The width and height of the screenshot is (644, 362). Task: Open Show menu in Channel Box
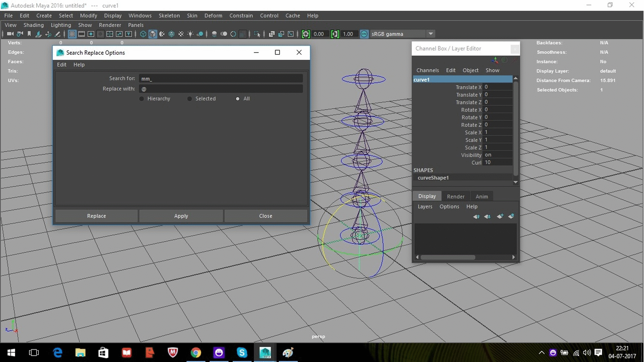pyautogui.click(x=492, y=70)
